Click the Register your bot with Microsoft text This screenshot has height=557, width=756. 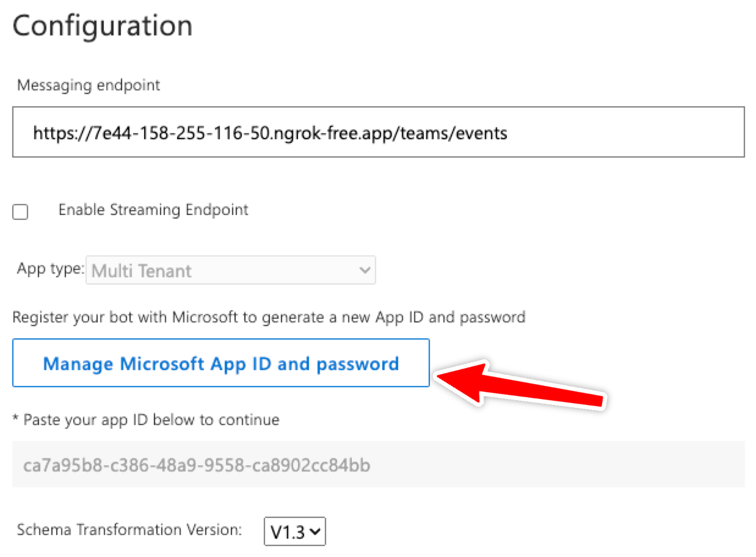click(x=269, y=318)
